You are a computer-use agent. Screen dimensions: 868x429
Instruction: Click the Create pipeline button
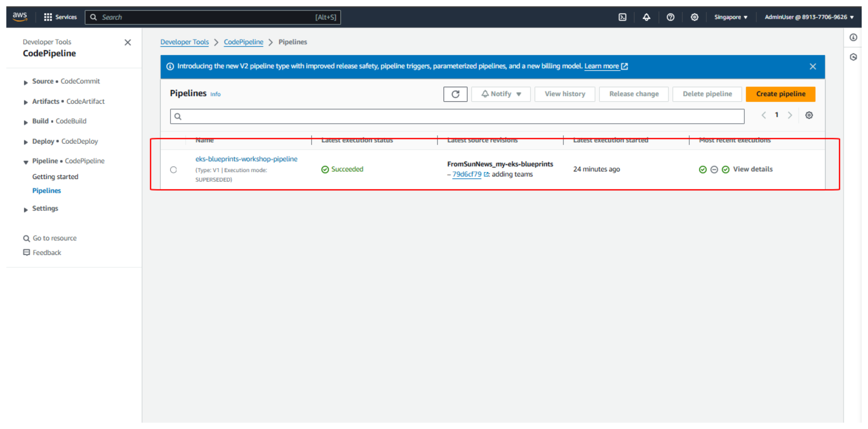[x=780, y=94]
